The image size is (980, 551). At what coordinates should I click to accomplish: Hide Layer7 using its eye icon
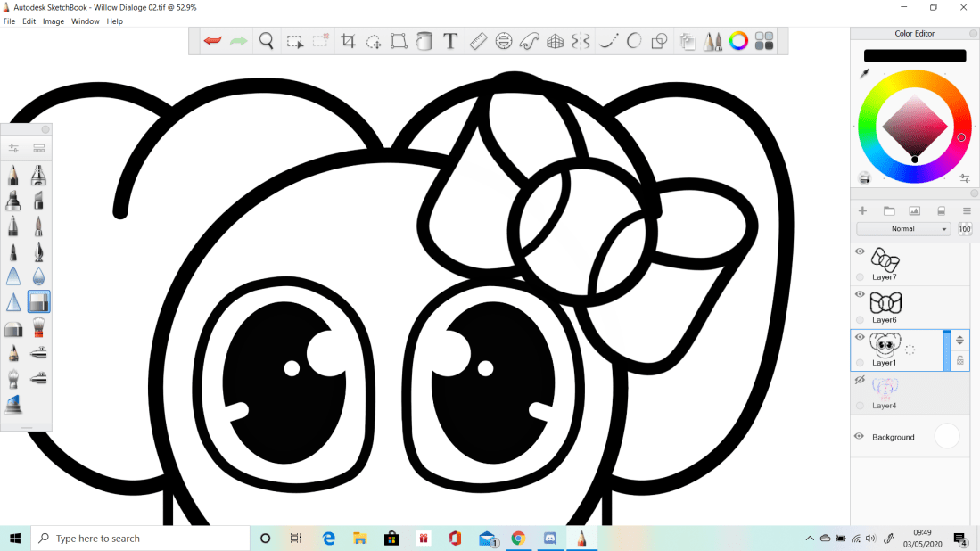(x=860, y=251)
